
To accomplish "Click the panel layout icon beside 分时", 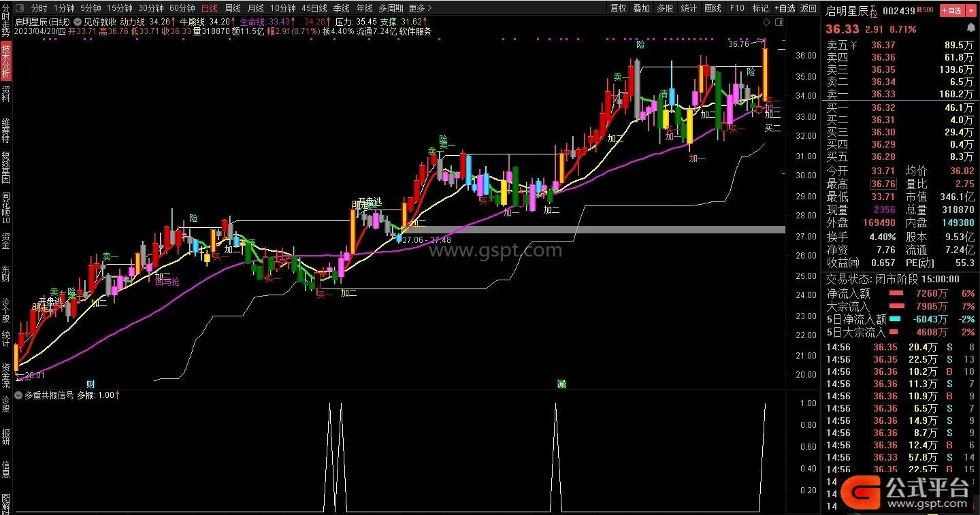I will pos(20,8).
